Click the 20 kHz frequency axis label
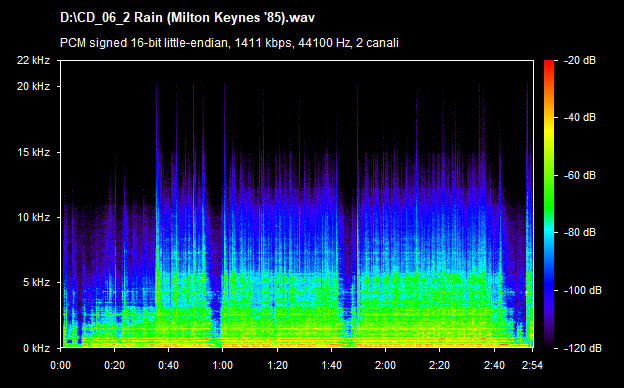624x388 pixels. (33, 86)
